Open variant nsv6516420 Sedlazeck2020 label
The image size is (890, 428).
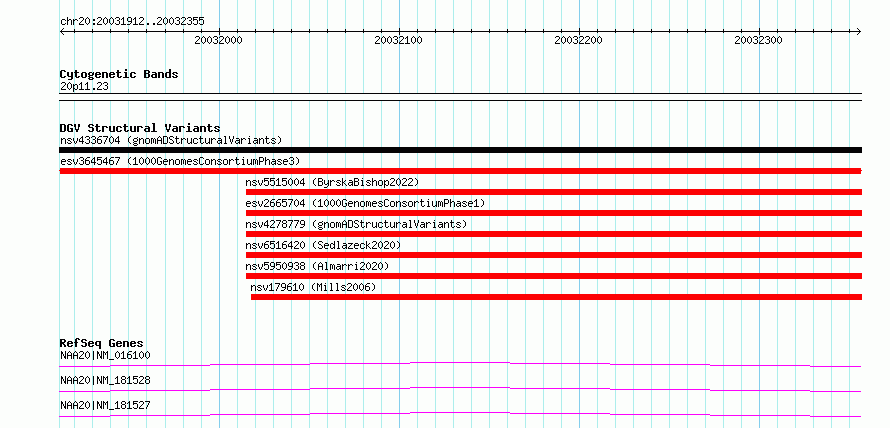(324, 245)
